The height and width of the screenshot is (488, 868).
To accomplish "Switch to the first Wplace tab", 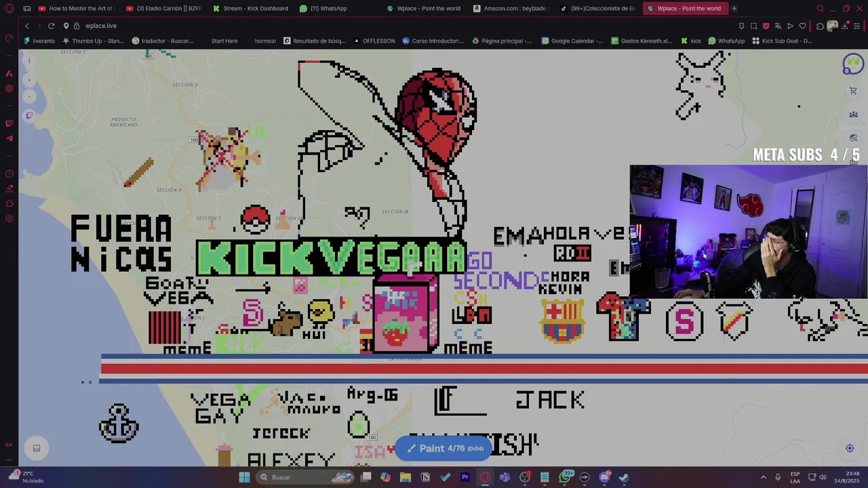I will tap(424, 8).
